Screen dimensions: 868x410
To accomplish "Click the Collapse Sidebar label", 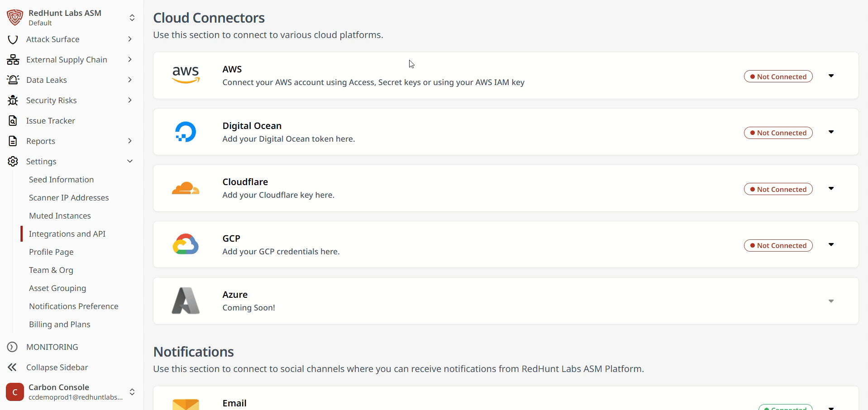I will 57,367.
